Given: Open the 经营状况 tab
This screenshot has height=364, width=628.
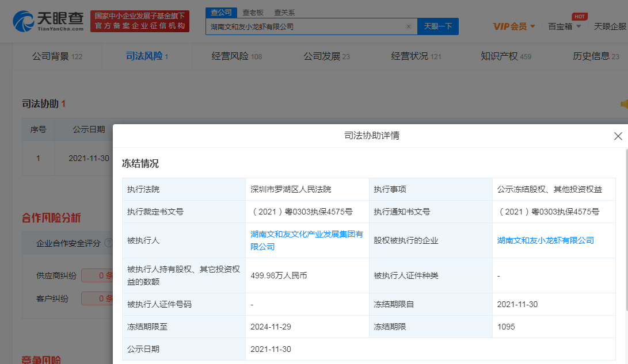Looking at the screenshot, I should coord(416,56).
